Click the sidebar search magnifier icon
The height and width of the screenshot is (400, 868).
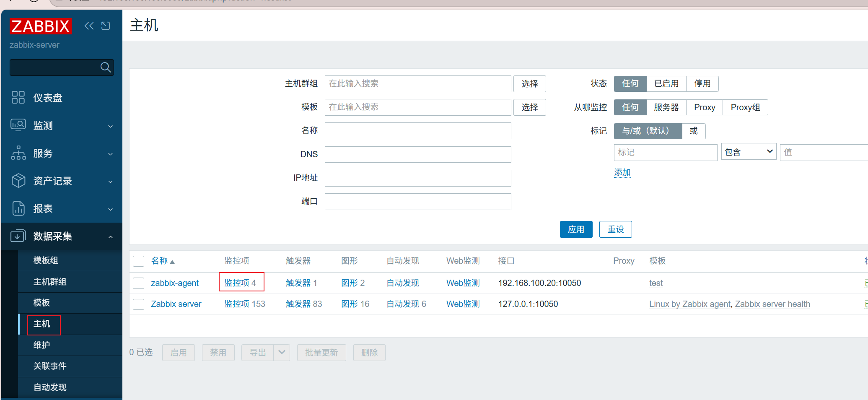[106, 67]
